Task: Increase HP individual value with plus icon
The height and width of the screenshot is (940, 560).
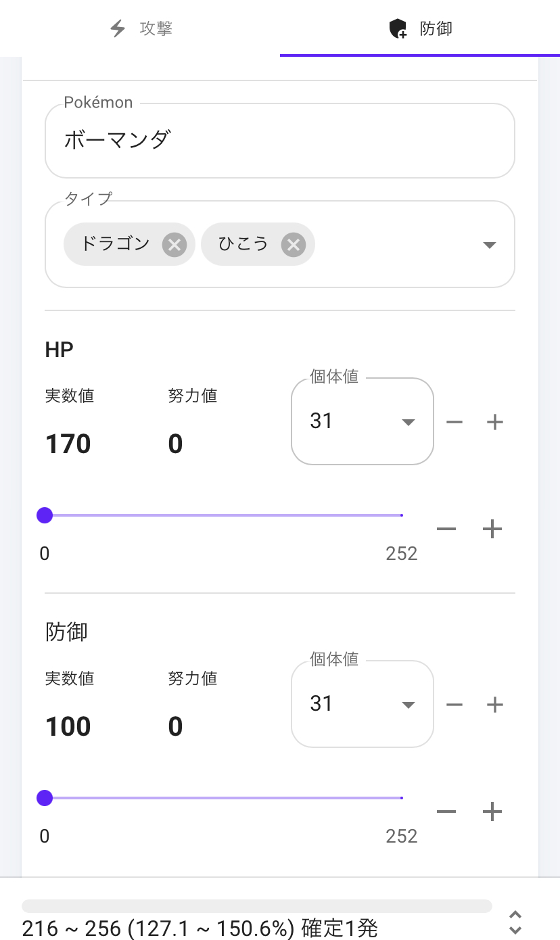Action: click(x=495, y=422)
